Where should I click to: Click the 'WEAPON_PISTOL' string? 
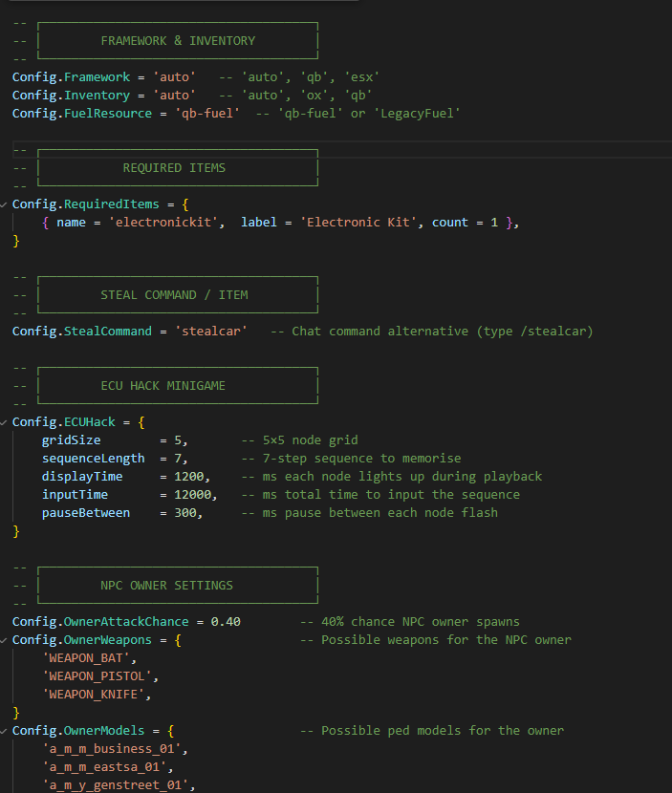pyautogui.click(x=97, y=676)
